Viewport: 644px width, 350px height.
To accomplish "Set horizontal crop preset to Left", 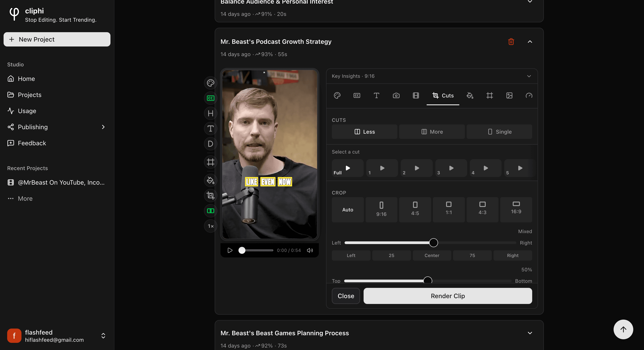I will [351, 255].
